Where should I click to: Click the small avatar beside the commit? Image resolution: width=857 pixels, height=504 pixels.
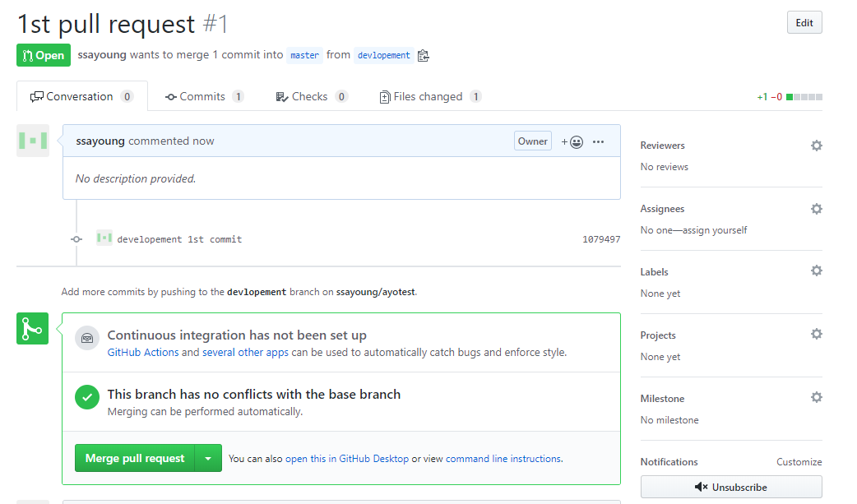click(x=104, y=238)
